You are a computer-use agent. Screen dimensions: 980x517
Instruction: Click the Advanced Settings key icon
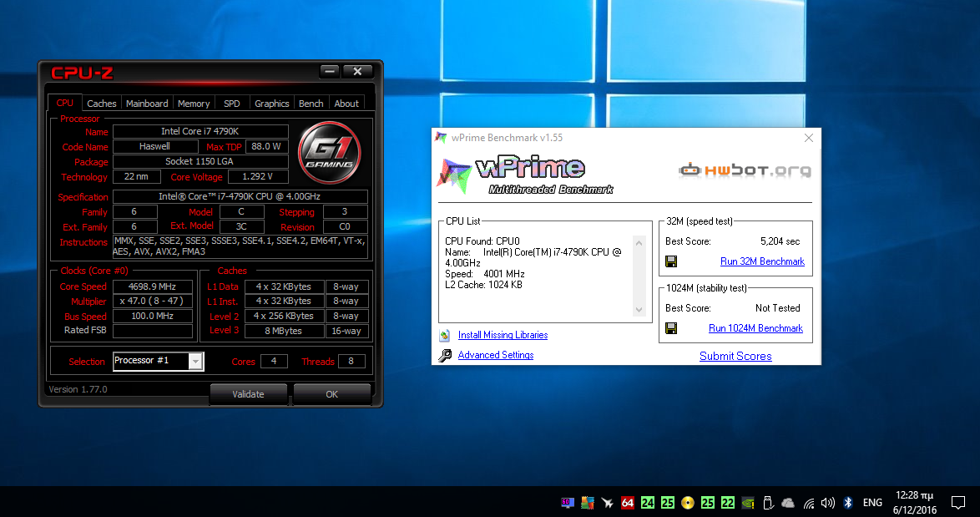[x=444, y=356]
